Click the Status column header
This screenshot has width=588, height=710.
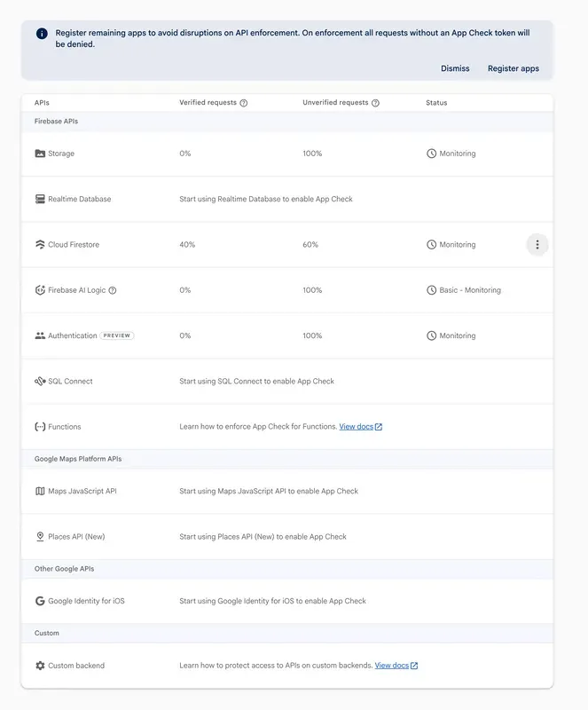[436, 103]
